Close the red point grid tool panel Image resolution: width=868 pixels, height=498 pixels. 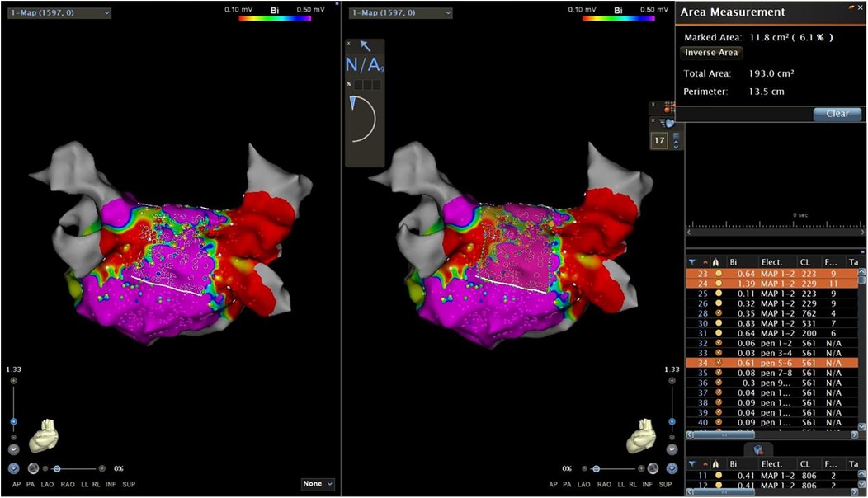(x=653, y=104)
